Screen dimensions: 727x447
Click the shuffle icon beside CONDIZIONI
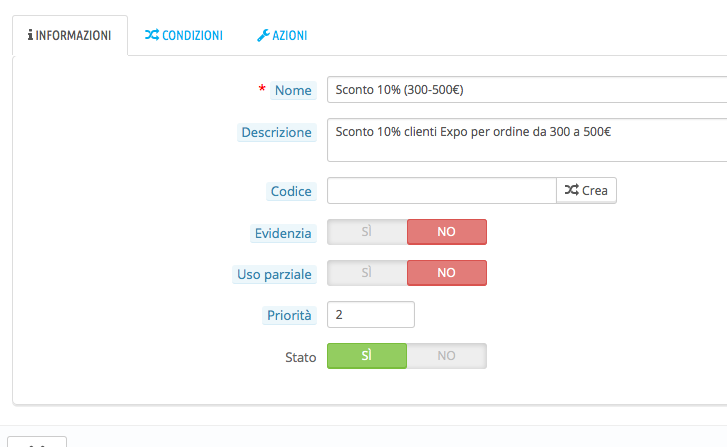[x=152, y=35]
